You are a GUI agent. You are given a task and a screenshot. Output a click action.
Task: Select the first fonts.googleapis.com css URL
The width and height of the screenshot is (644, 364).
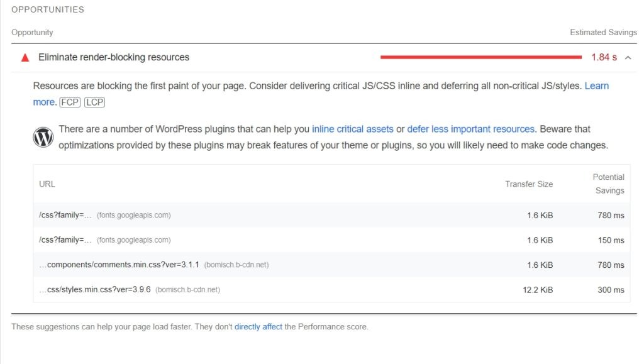click(65, 215)
